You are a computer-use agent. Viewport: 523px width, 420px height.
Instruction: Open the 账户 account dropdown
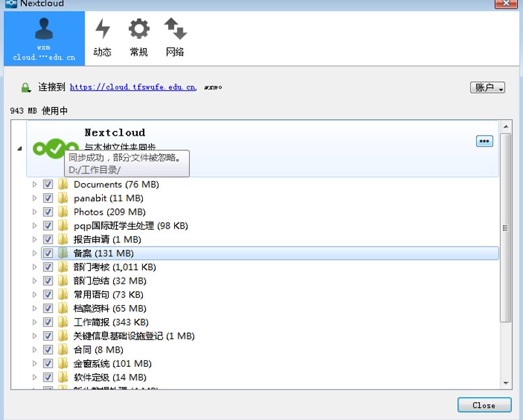coord(487,88)
